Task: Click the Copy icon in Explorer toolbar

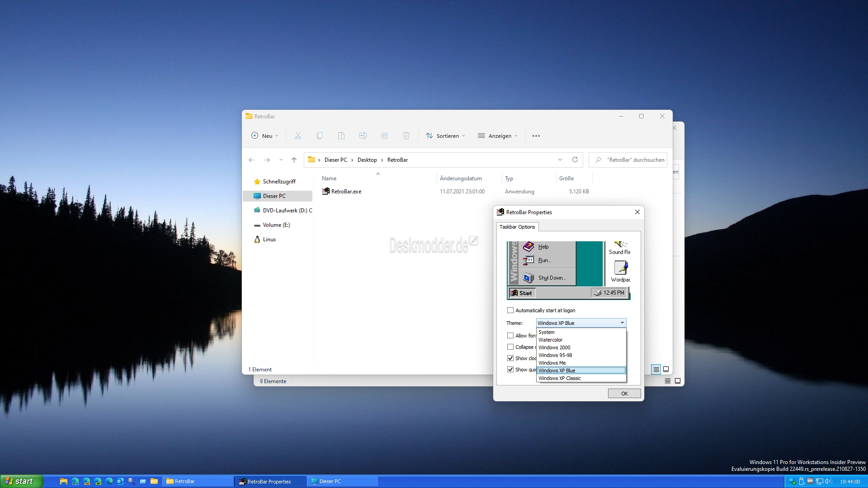Action: coord(320,136)
